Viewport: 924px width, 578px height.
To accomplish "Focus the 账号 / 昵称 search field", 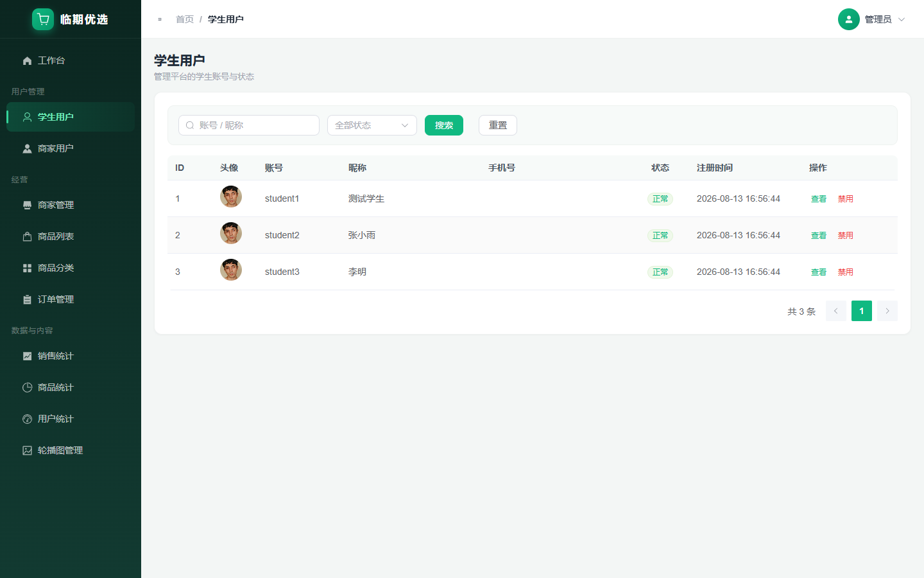I will click(x=249, y=125).
